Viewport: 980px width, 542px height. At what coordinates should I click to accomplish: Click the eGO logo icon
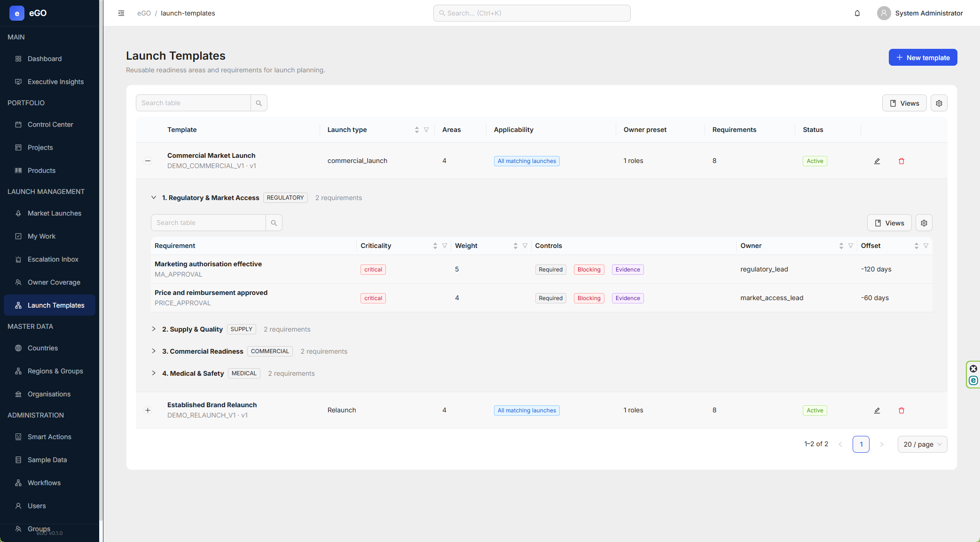[17, 13]
